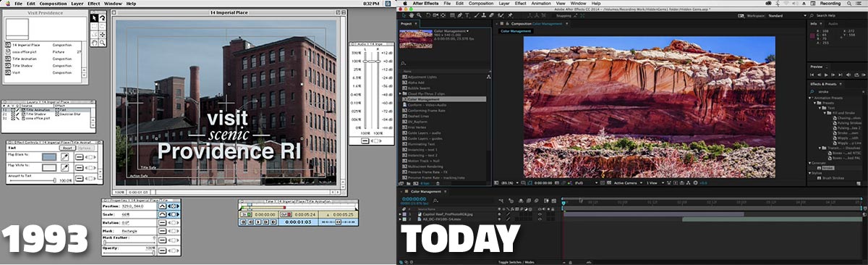Screen dimensions: 868x265
Task: Select the Puppet Pin tool in modern toolbar
Action: tap(510, 15)
